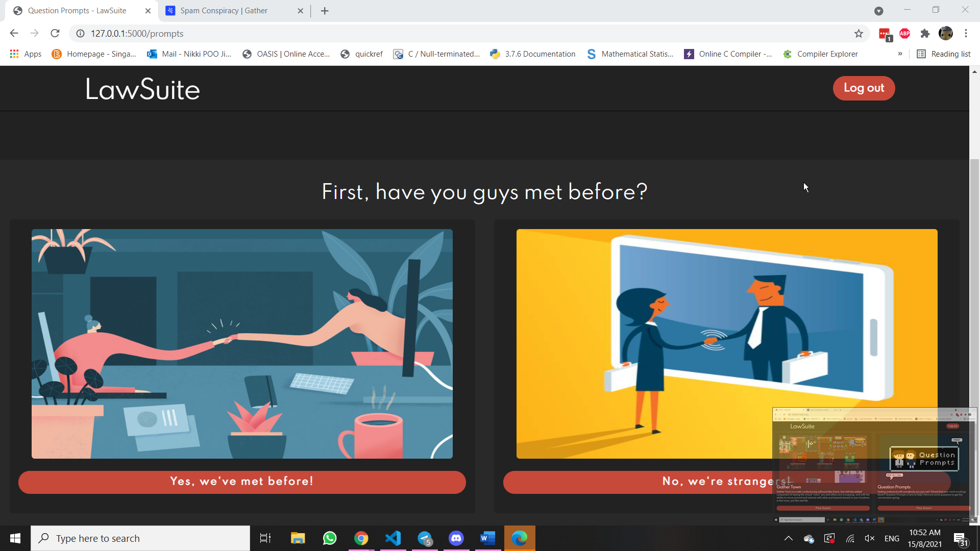Open Visual Studio Code from taskbar
The width and height of the screenshot is (980, 551).
click(x=393, y=538)
